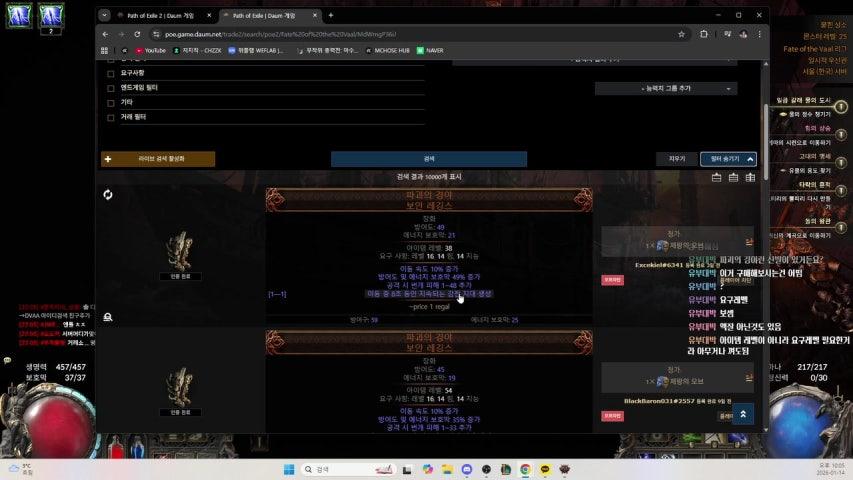Click first listing's item thumbnail image
The height and width of the screenshot is (480, 853).
click(x=180, y=250)
